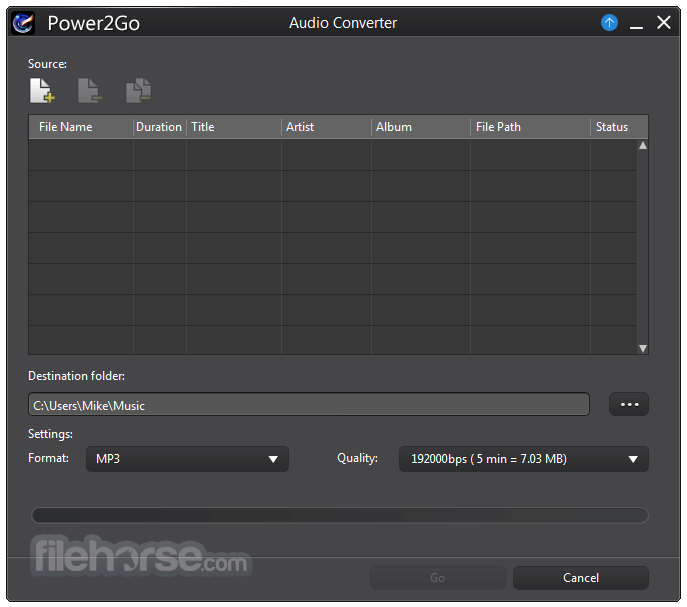Open the Format dropdown showing MP3
687x607 pixels.
(187, 459)
